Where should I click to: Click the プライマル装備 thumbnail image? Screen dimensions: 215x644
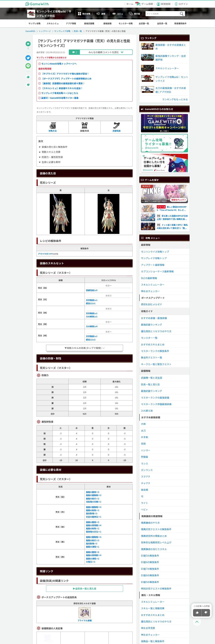pyautogui.click(x=85, y=613)
